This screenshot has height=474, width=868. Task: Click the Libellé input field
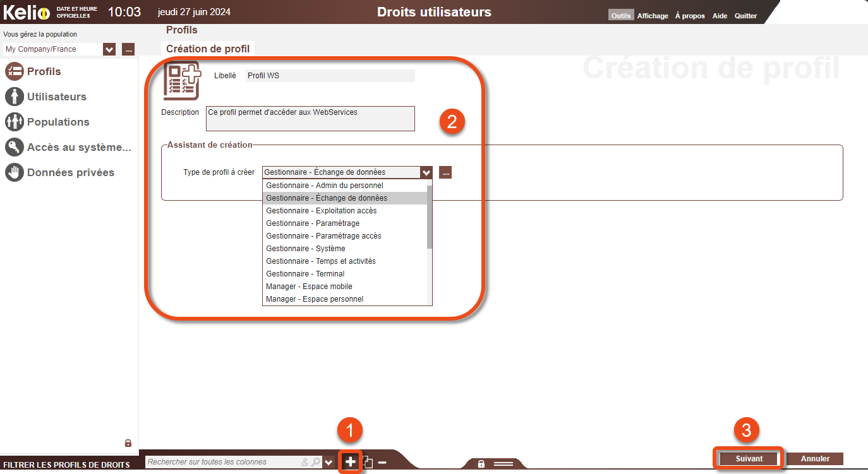point(330,76)
